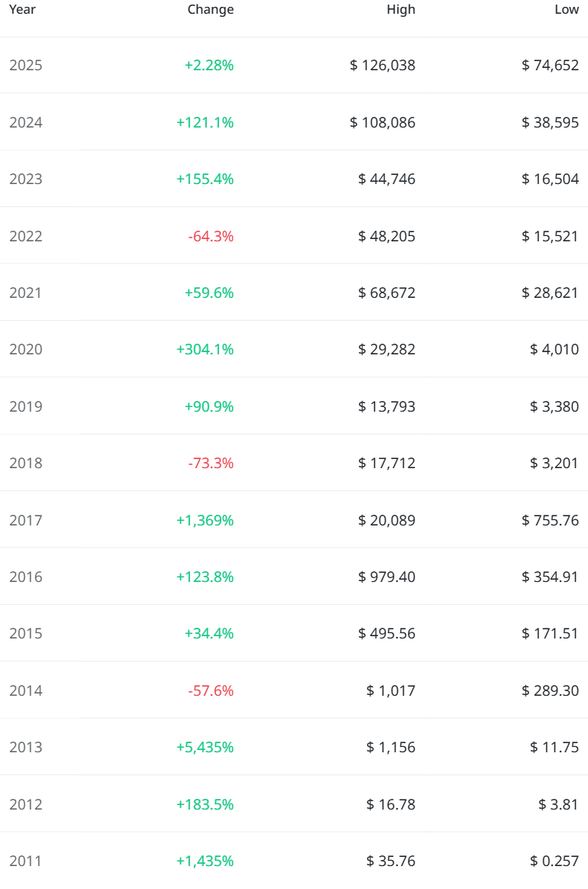Screen dimensions: 588x889
Task: Click the 2018 high value $ 17,712
Action: click(x=386, y=464)
